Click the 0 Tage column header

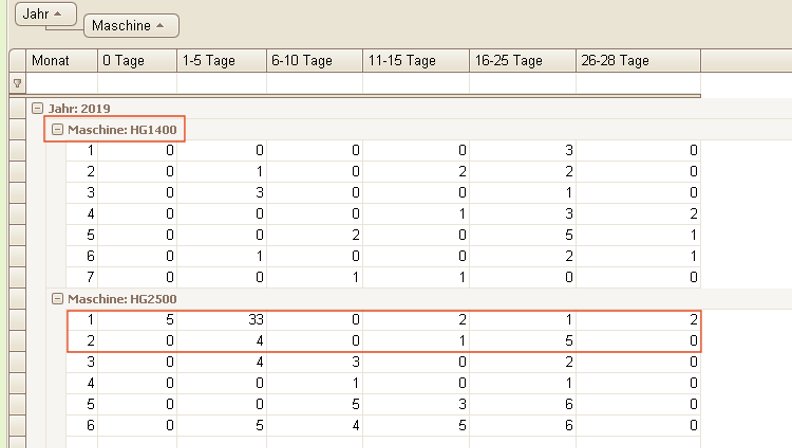pyautogui.click(x=137, y=61)
